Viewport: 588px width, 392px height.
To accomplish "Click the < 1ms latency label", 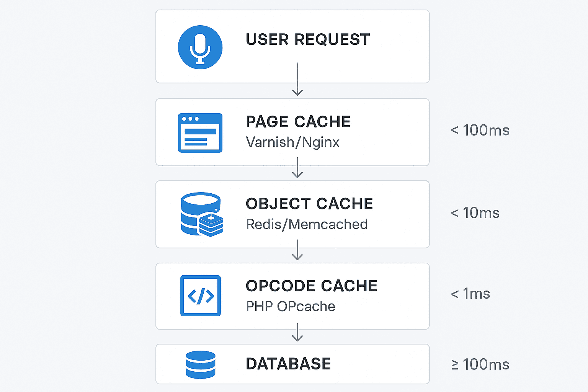I will click(470, 294).
